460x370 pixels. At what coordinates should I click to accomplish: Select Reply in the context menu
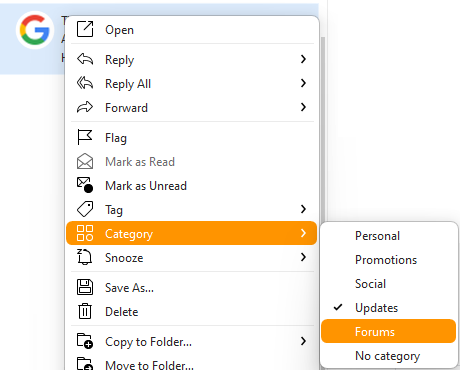click(192, 60)
